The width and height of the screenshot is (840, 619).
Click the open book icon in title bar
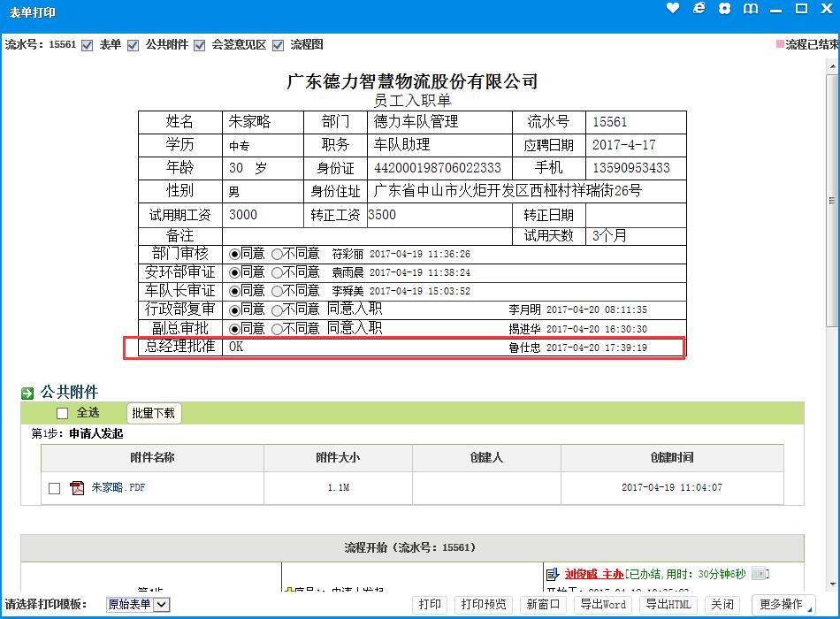click(x=751, y=9)
